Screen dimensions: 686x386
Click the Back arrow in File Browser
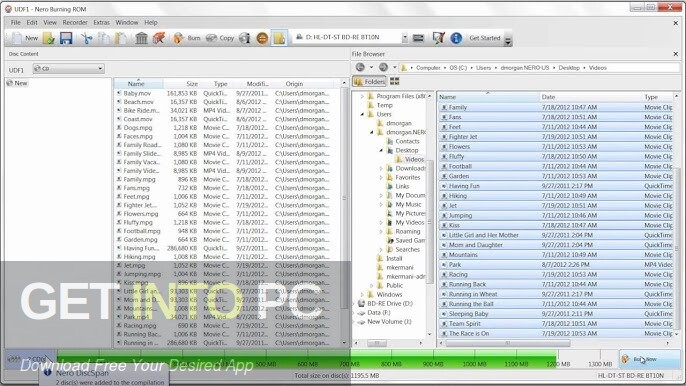(x=360, y=67)
